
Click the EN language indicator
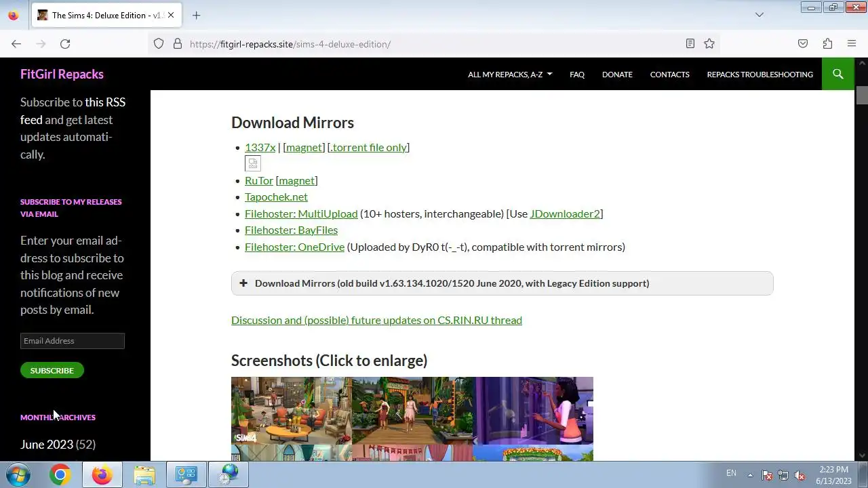tap(731, 473)
